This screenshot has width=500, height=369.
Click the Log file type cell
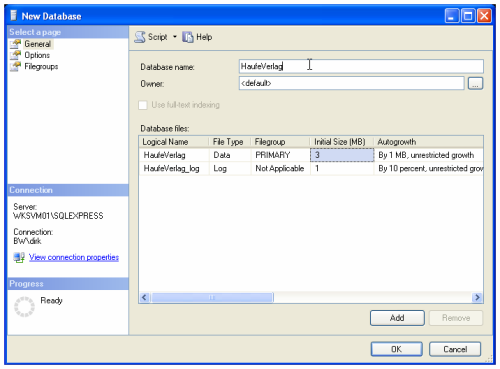(230, 169)
